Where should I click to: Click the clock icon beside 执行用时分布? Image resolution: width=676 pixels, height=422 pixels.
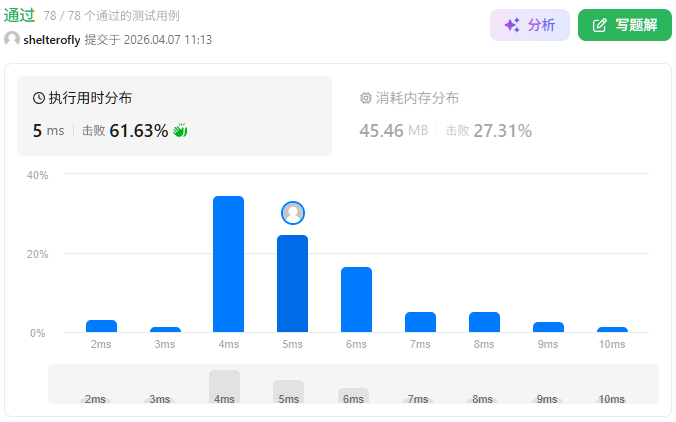tap(39, 98)
